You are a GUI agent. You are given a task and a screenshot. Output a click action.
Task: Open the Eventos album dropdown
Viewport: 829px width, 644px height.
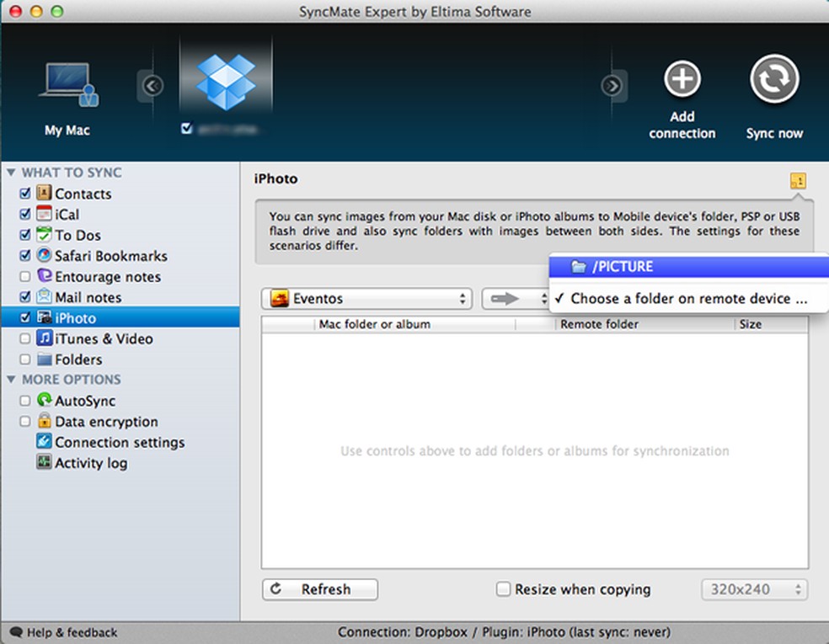(366, 299)
